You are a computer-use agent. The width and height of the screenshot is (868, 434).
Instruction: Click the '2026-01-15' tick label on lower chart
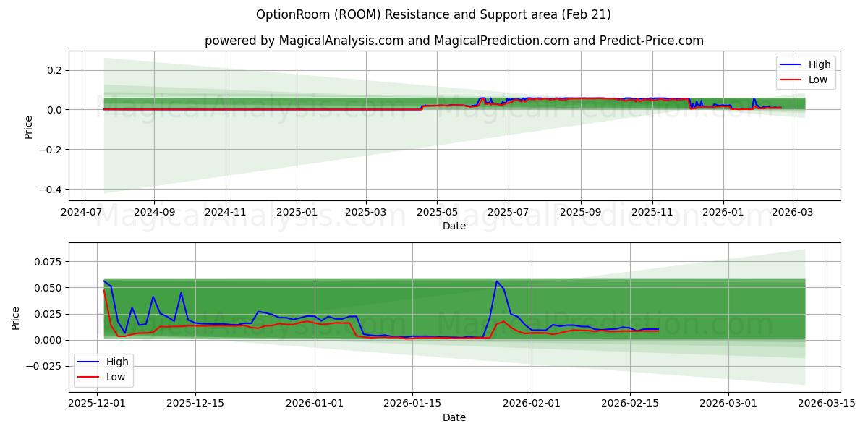point(412,404)
